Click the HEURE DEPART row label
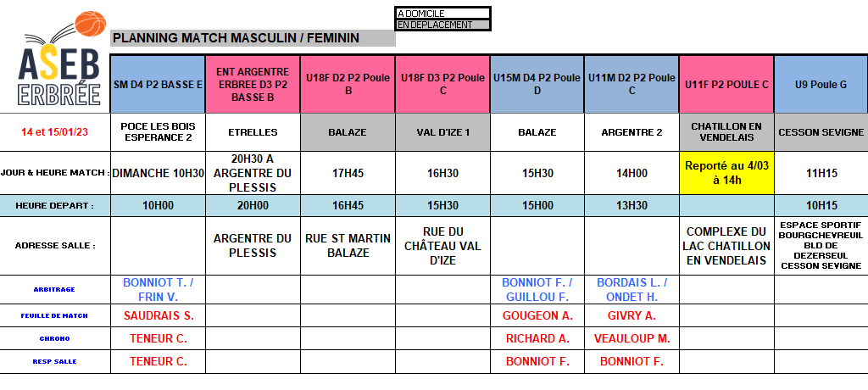Image resolution: width=868 pixels, height=390 pixels. 55,205
